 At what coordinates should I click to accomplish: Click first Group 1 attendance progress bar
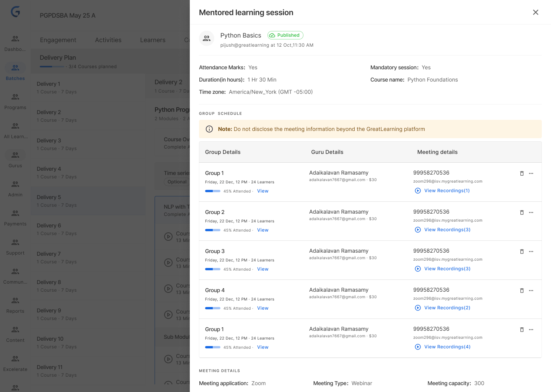(213, 191)
